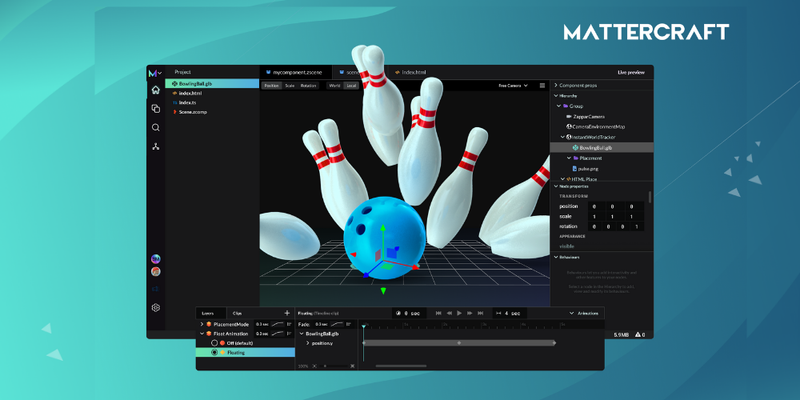Click the copy/pages icon in left sidebar
The image size is (800, 400).
pos(156,109)
